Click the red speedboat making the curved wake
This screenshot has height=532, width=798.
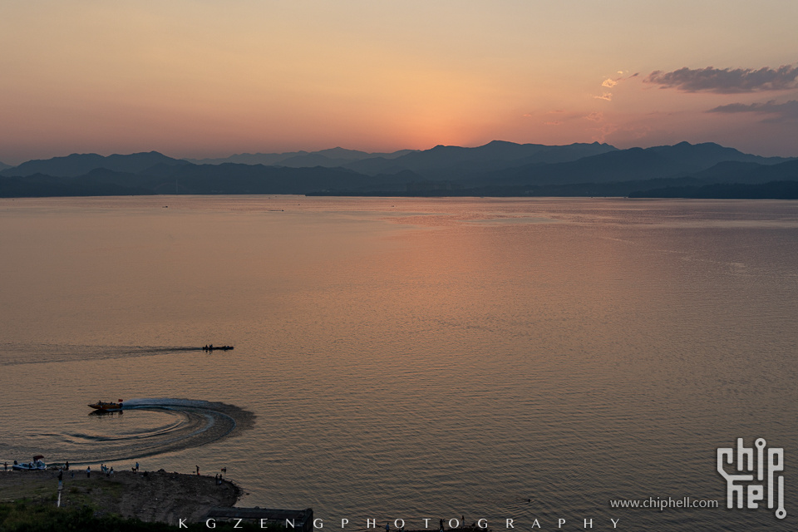(105, 406)
